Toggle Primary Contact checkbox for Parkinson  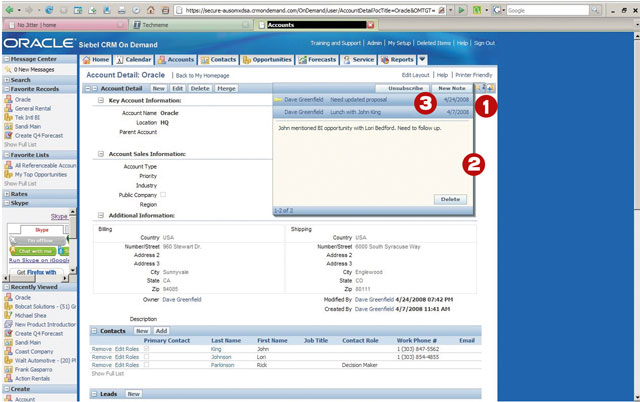[147, 364]
